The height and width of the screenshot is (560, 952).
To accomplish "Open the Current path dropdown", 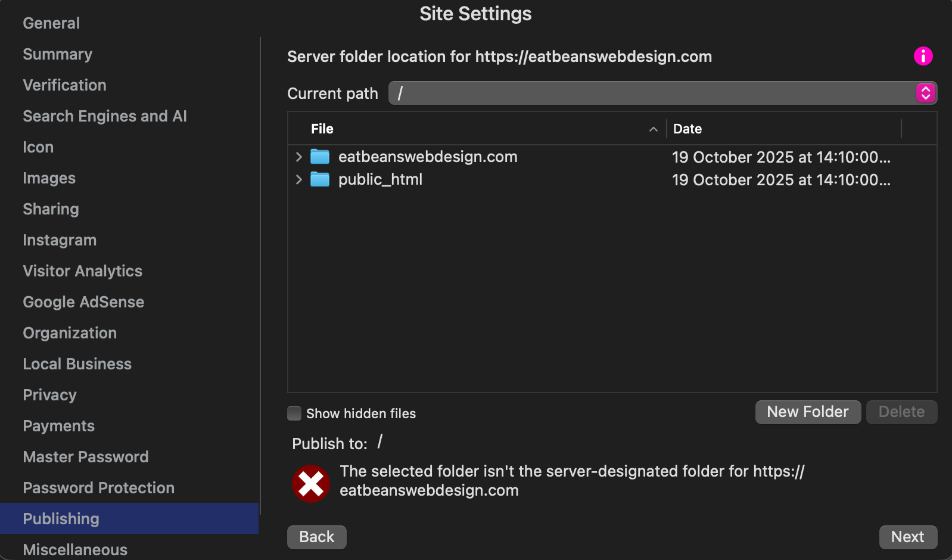I will point(925,93).
